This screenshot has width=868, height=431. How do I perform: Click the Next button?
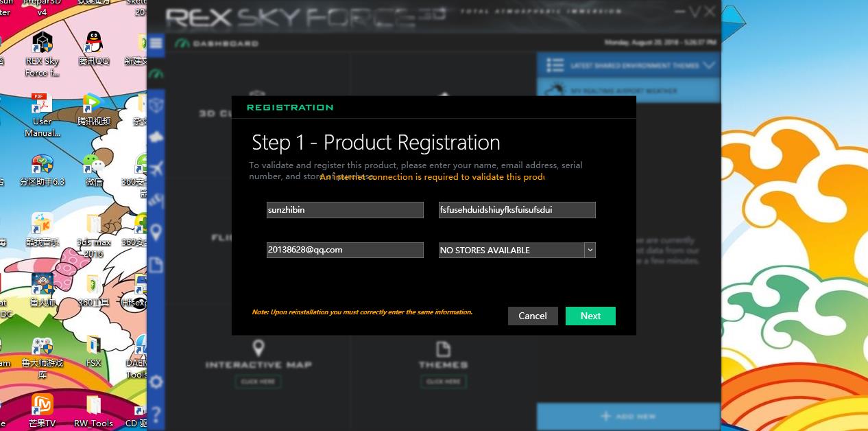590,316
